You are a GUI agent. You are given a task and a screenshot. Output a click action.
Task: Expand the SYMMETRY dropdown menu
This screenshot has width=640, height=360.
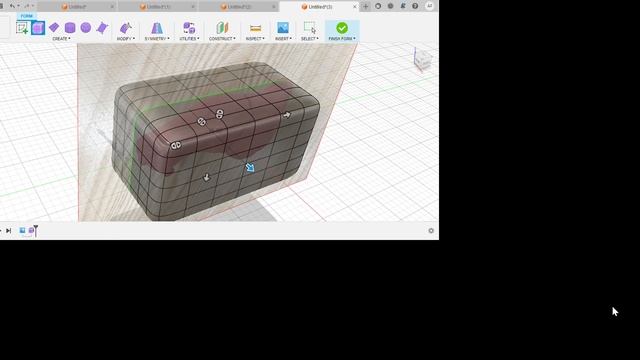[157, 38]
